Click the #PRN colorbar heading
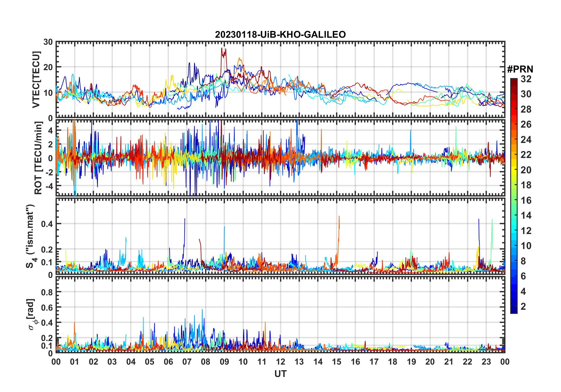Viewport: 561px width, 392px height. pyautogui.click(x=520, y=69)
